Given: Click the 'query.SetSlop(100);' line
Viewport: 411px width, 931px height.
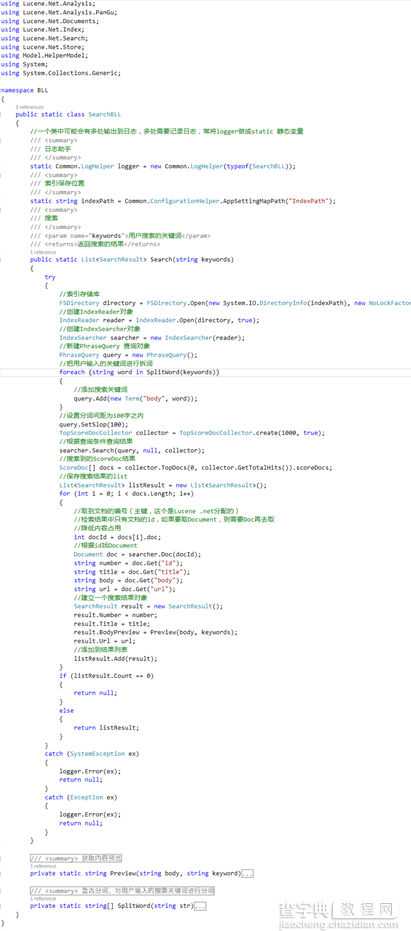Looking at the screenshot, I should [93, 424].
